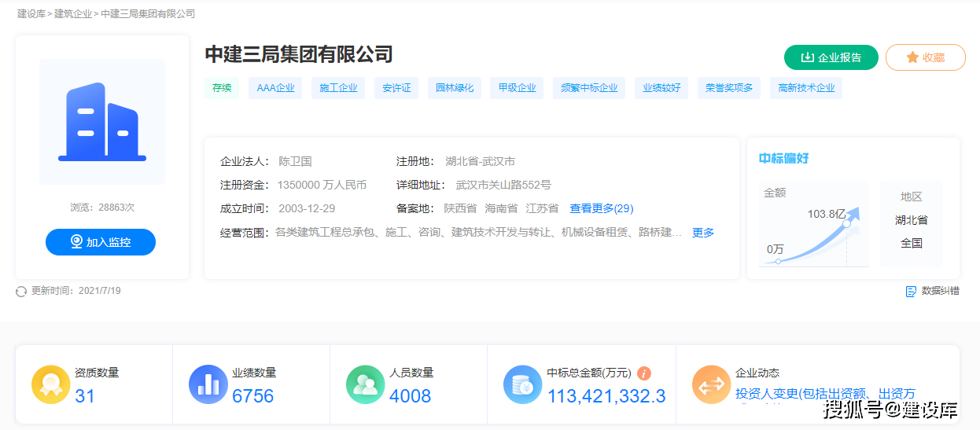This screenshot has width=980, height=430.
Task: Select the 高新技术企业 tag
Action: (x=806, y=88)
